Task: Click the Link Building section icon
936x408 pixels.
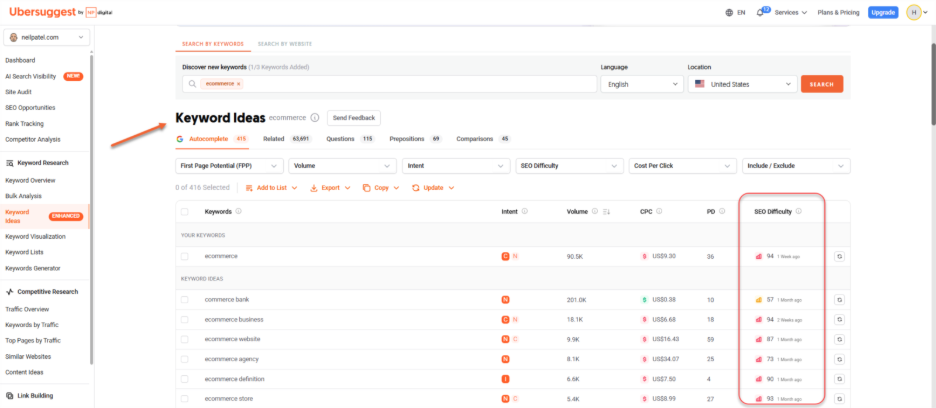Action: point(10,395)
